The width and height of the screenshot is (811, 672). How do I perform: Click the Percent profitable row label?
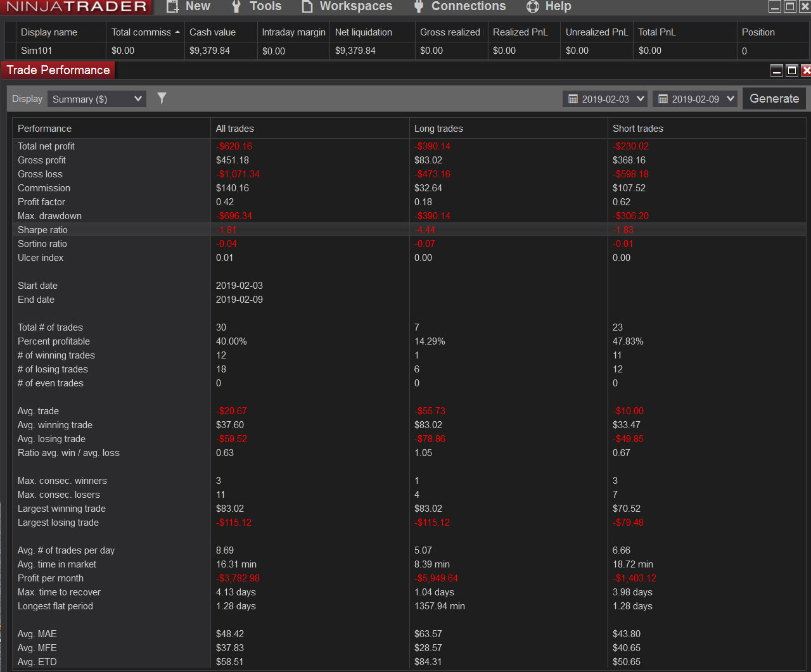[x=54, y=341]
